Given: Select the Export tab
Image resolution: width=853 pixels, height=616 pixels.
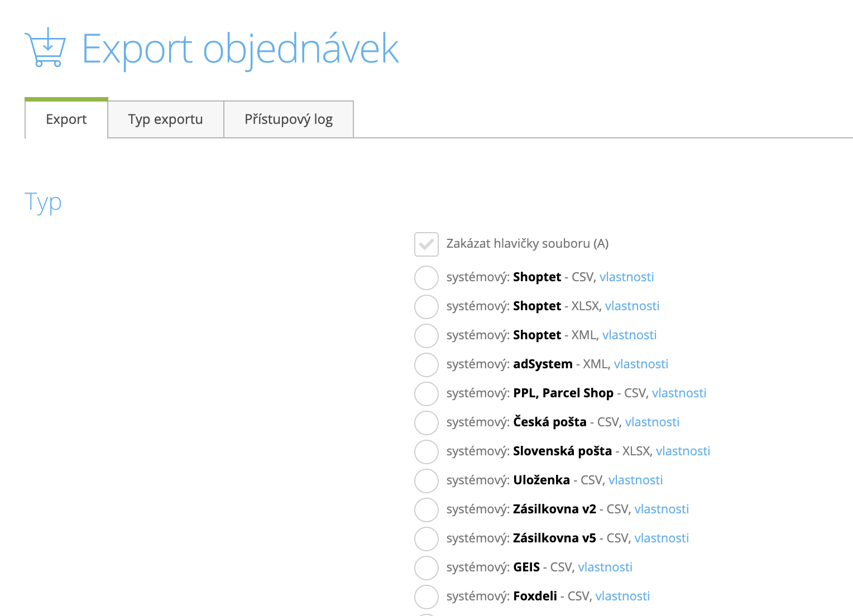Looking at the screenshot, I should click(x=66, y=118).
